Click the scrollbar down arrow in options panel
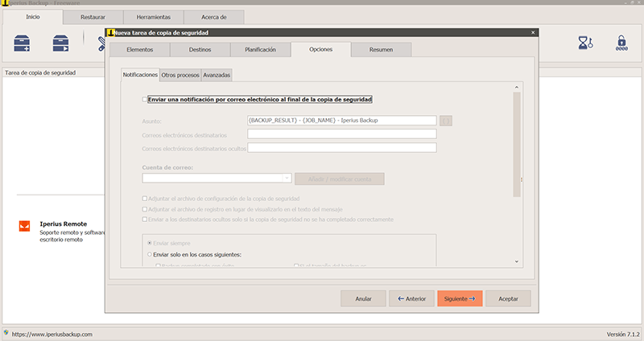 517,261
